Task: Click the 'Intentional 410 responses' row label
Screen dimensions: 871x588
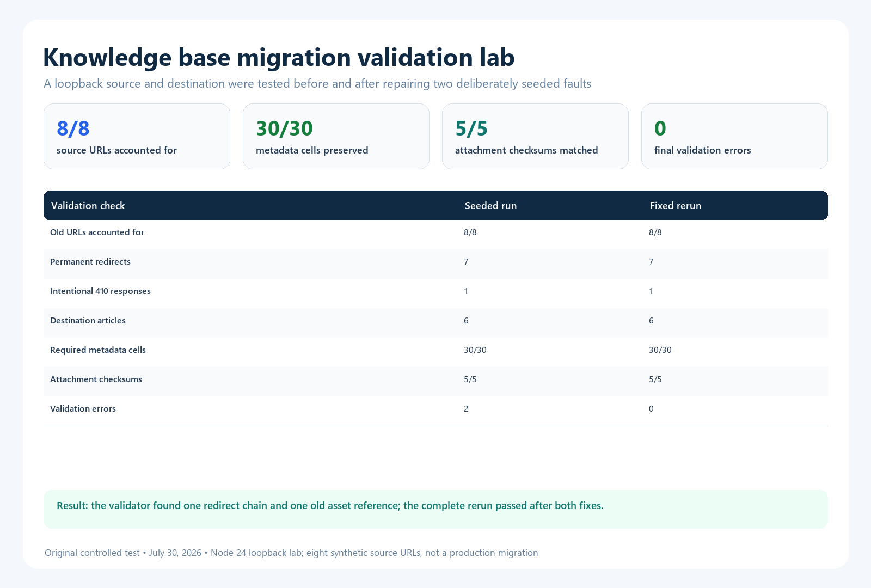Action: (100, 291)
